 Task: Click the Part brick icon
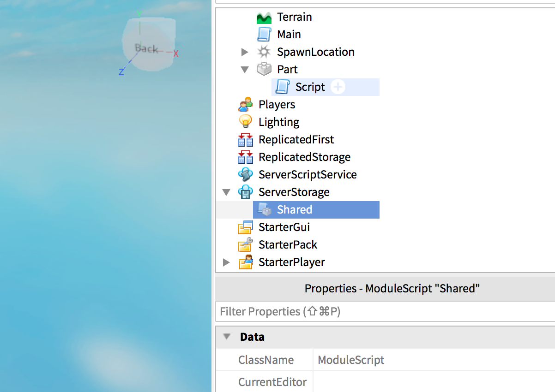pyautogui.click(x=264, y=70)
